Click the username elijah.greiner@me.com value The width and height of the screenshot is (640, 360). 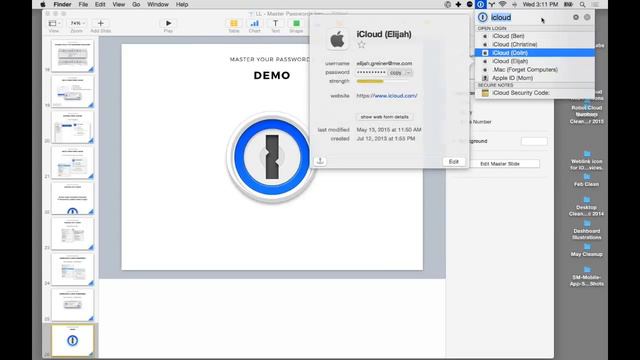tap(384, 63)
